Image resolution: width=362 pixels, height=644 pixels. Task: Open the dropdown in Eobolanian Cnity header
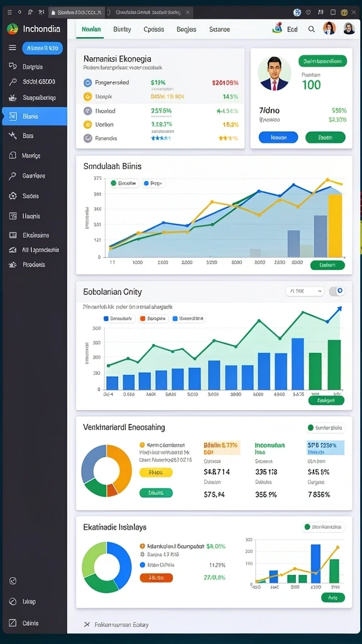(x=305, y=291)
